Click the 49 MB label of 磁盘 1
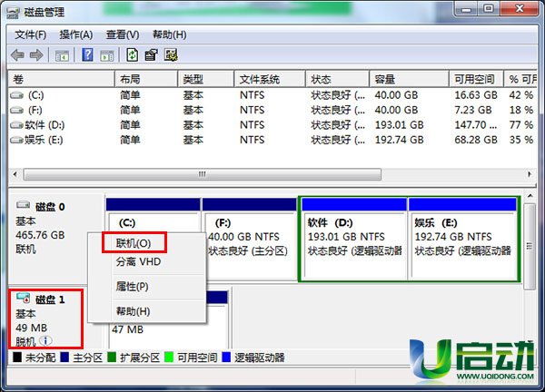This screenshot has height=392, width=545. point(31,328)
